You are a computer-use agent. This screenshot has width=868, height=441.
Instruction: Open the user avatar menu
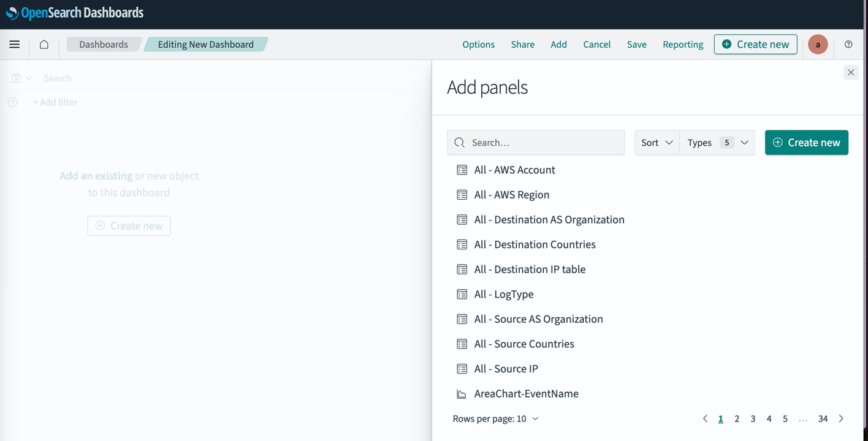818,44
